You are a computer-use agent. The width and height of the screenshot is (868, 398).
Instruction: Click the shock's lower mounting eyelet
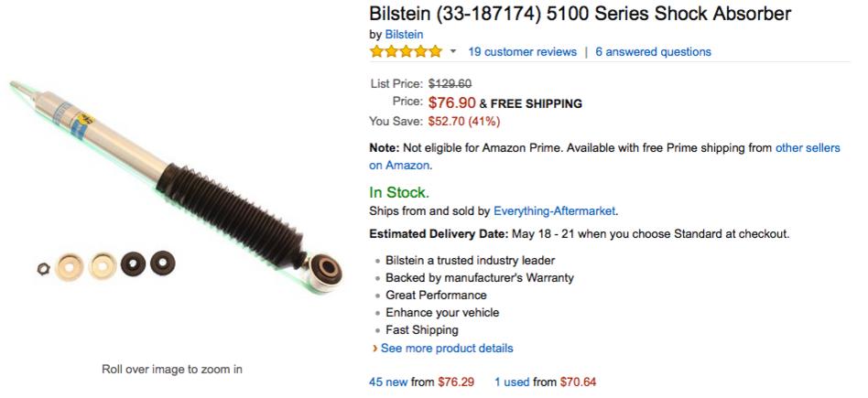tap(325, 271)
